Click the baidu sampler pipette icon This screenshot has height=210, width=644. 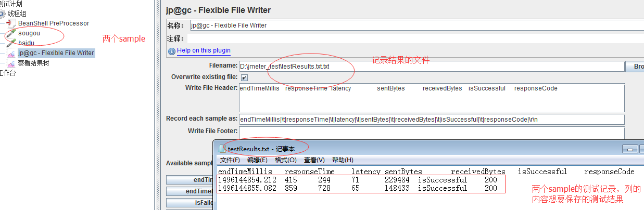(11, 43)
